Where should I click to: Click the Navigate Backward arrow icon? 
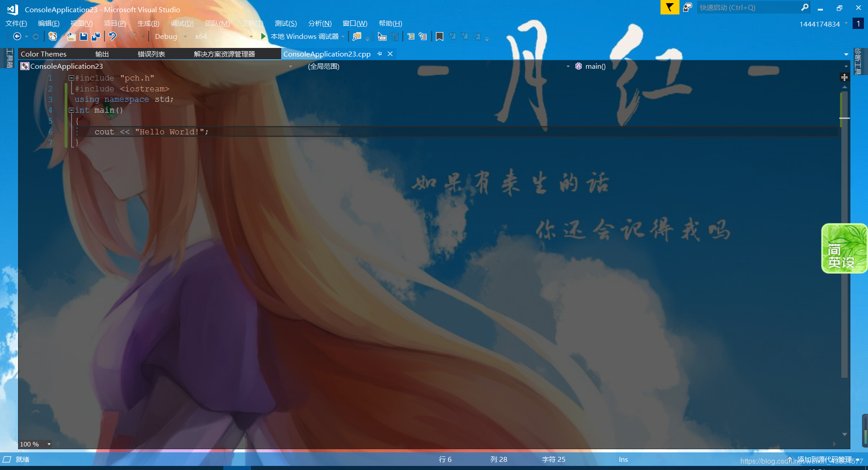click(x=17, y=36)
